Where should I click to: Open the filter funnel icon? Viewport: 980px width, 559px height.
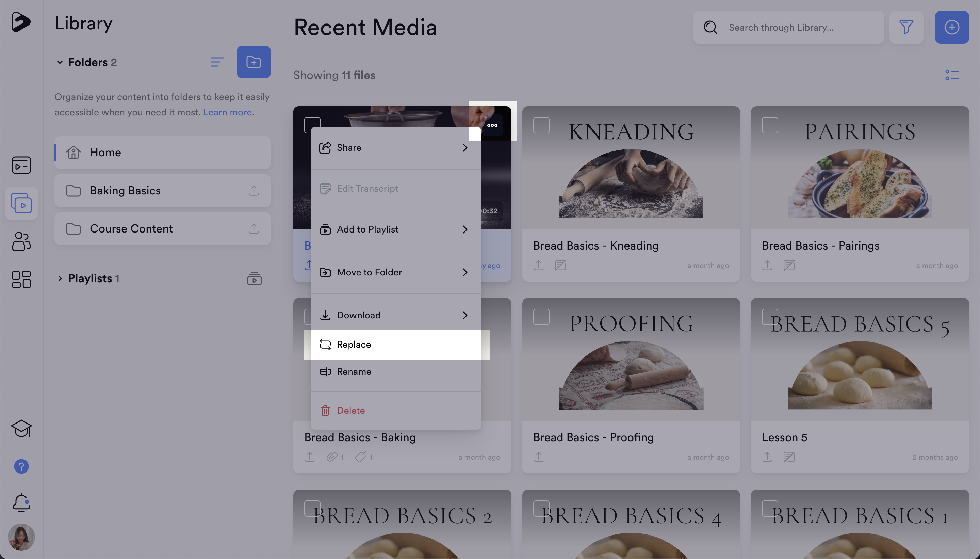point(906,27)
